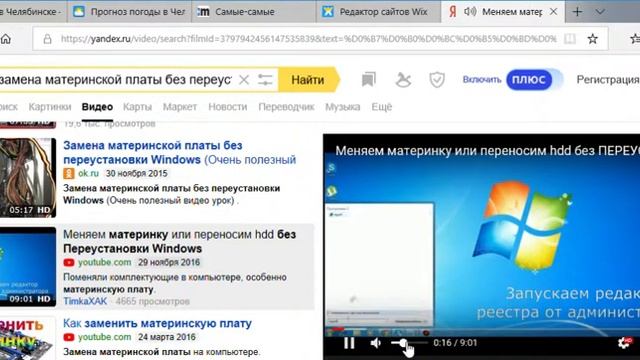640x360 pixels.
Task: Click the video title in the player
Action: (x=487, y=151)
